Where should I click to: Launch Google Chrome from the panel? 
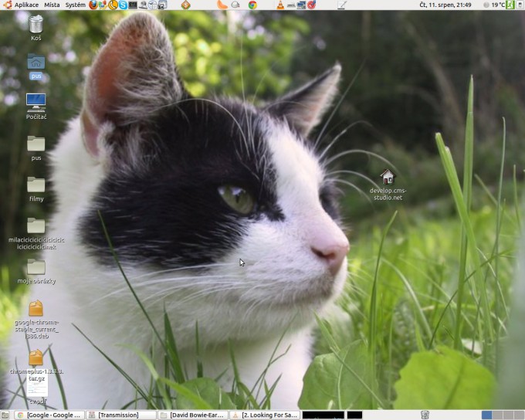[252, 5]
